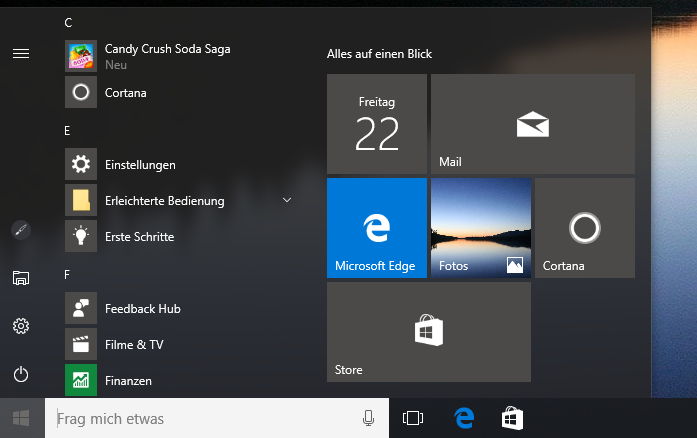Screen dimensions: 697x438
Task: Click the Windows Start button on taskbar
Action: 21,418
